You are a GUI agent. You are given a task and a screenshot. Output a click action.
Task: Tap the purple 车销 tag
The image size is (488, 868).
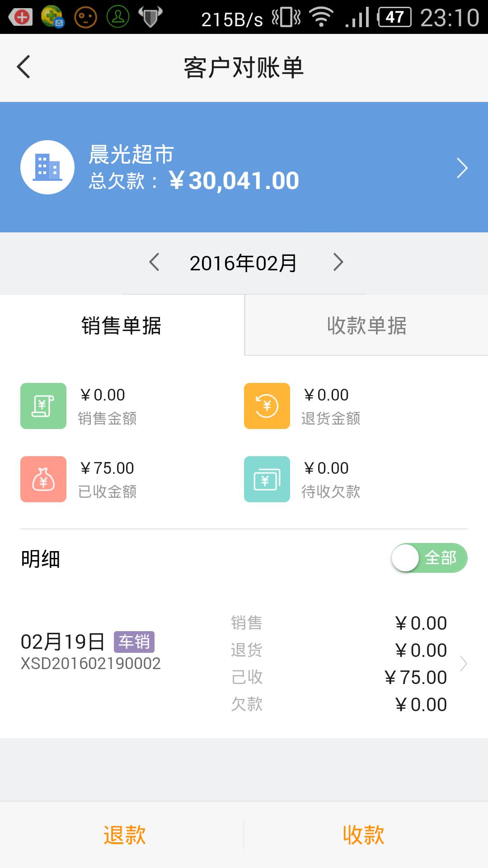click(x=134, y=642)
